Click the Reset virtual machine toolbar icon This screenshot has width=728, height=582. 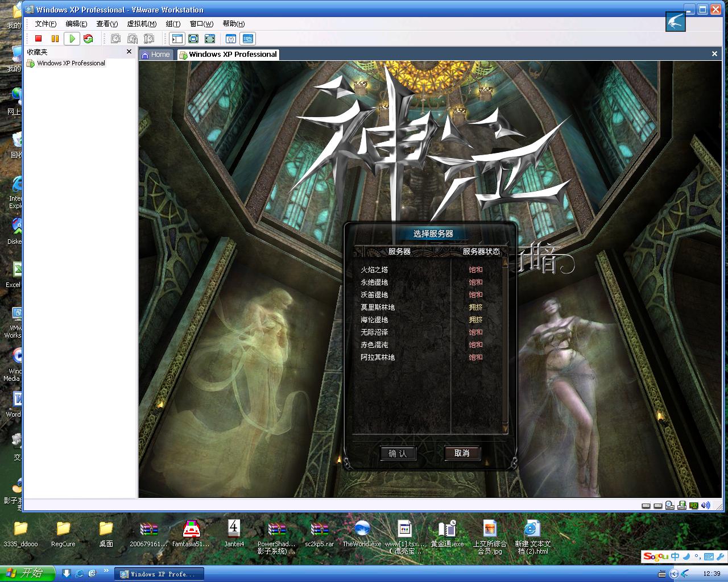(x=88, y=39)
